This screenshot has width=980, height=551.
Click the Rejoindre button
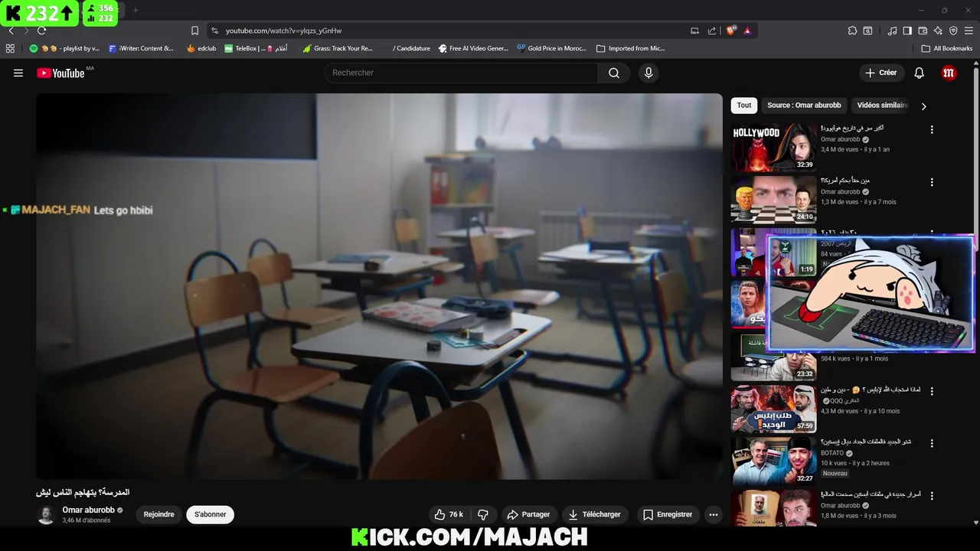tap(159, 514)
